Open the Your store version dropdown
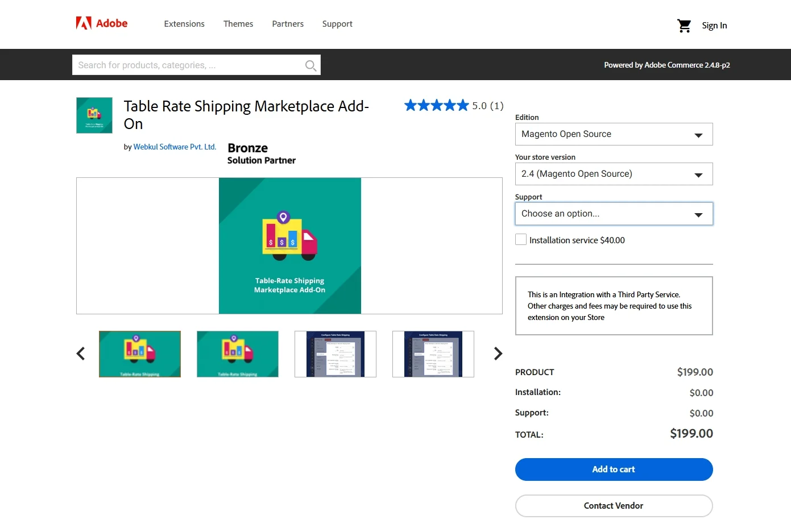791x532 pixels. tap(613, 174)
